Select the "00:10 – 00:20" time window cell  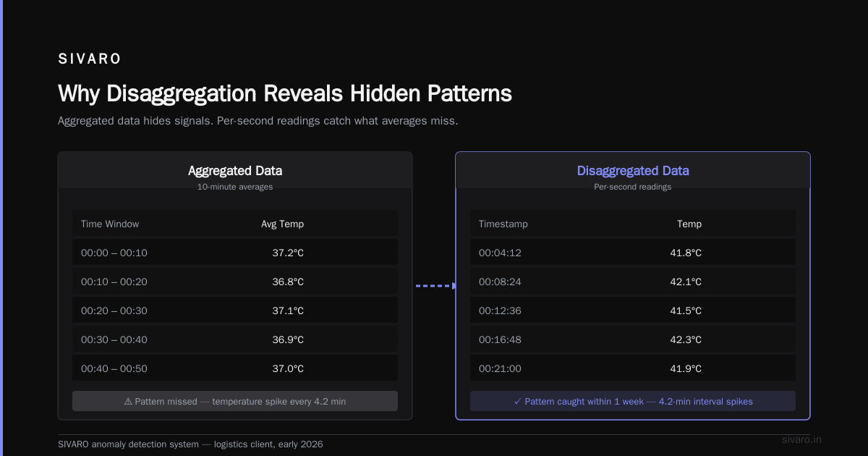click(x=114, y=282)
